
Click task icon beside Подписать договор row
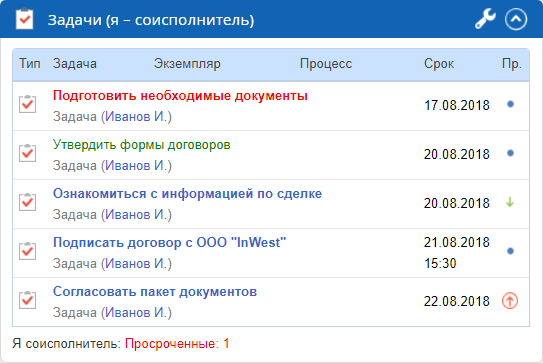(x=27, y=251)
